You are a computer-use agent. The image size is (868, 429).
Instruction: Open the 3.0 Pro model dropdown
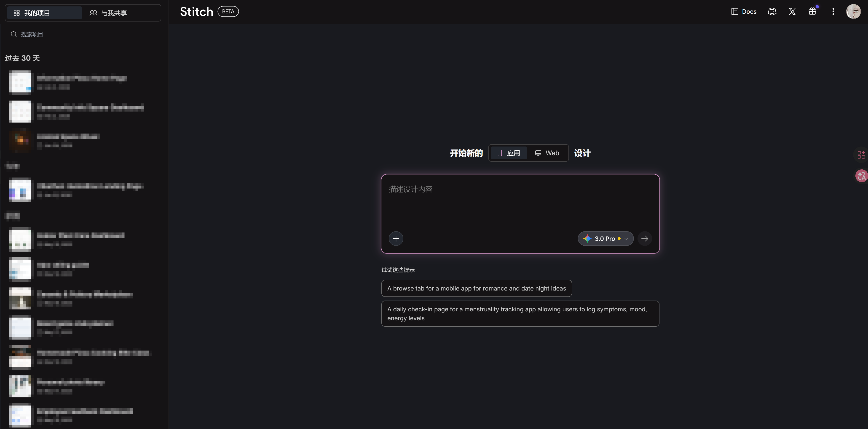(x=605, y=239)
